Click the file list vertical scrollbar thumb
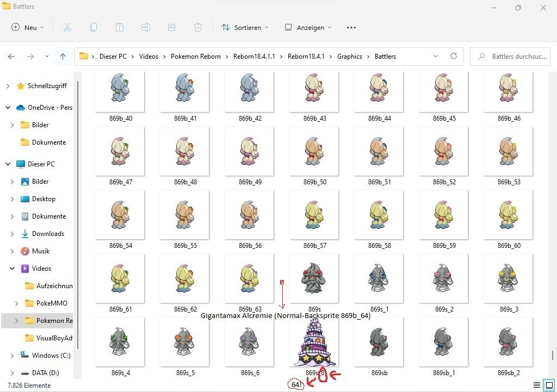 (x=553, y=355)
